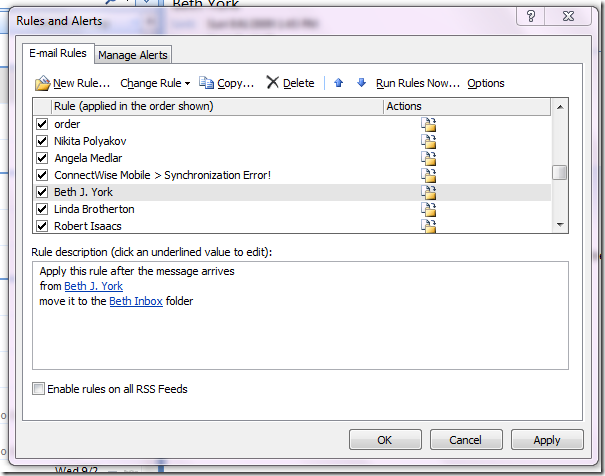Click the move-to-folder action icon for order
The width and height of the screenshot is (605, 476).
click(428, 125)
